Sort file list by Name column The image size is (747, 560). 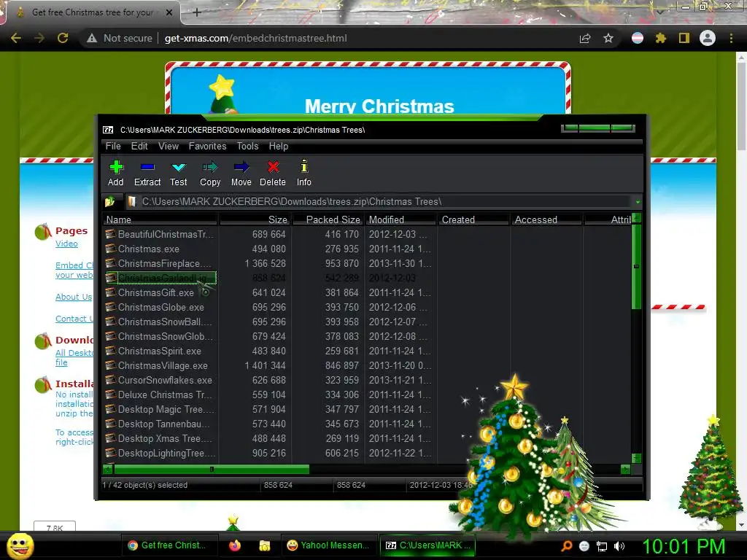(x=160, y=219)
